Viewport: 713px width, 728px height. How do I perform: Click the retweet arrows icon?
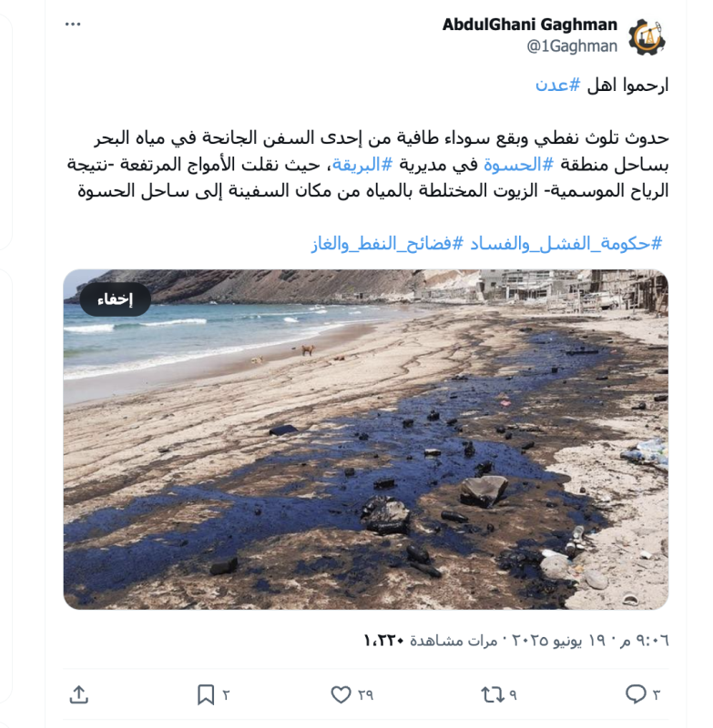[x=493, y=694]
